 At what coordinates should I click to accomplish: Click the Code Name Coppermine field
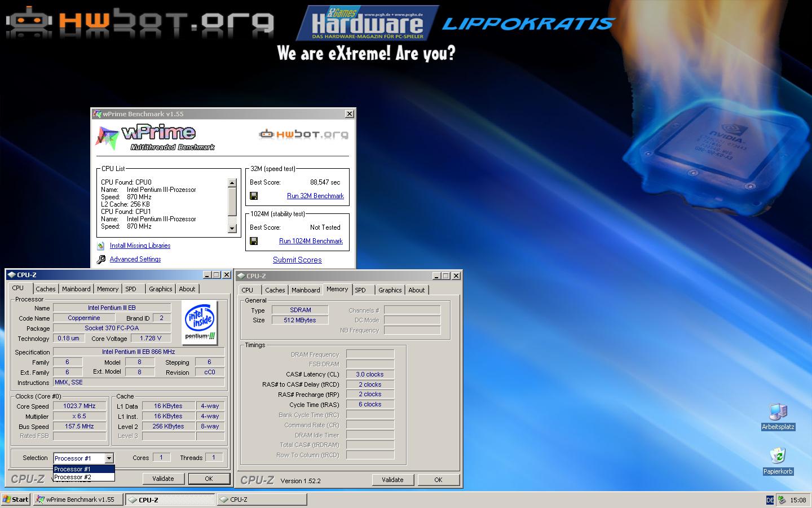[84, 318]
